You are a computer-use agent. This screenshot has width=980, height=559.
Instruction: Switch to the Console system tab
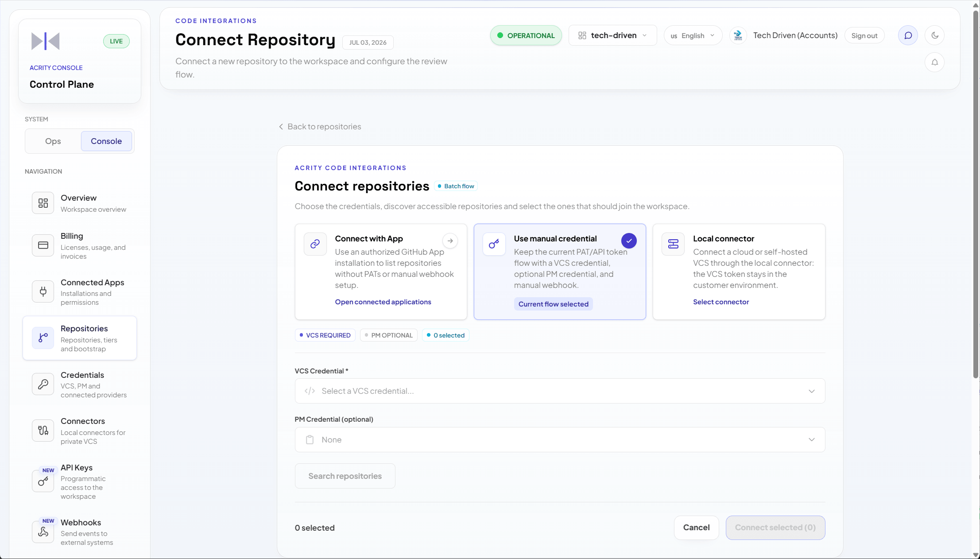click(x=106, y=141)
